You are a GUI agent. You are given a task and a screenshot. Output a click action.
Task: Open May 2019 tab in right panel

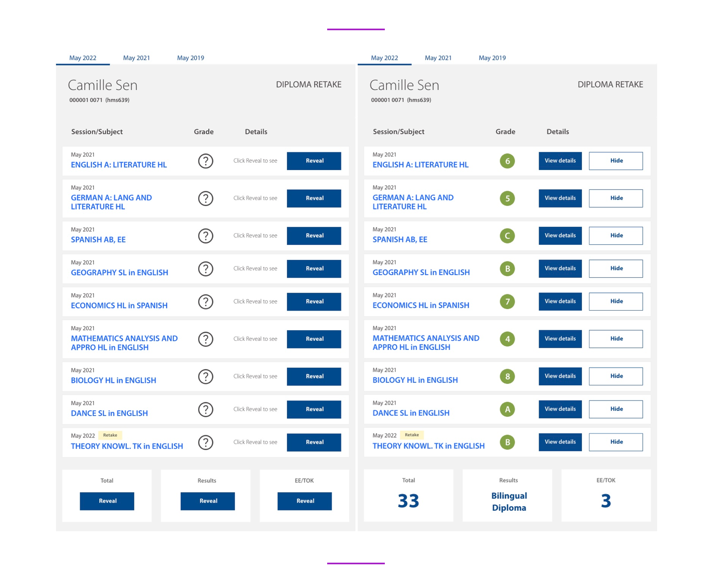(x=492, y=58)
